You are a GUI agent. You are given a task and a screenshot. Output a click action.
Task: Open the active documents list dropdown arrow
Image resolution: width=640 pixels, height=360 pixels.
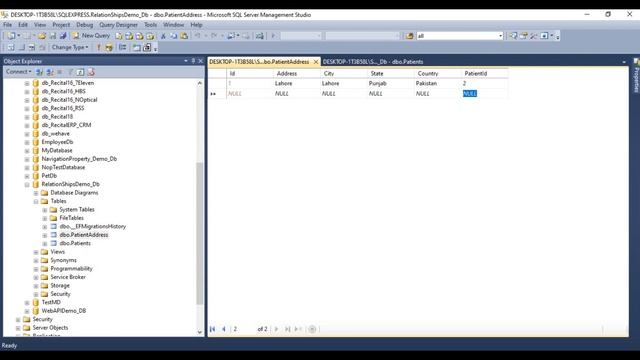(x=624, y=62)
